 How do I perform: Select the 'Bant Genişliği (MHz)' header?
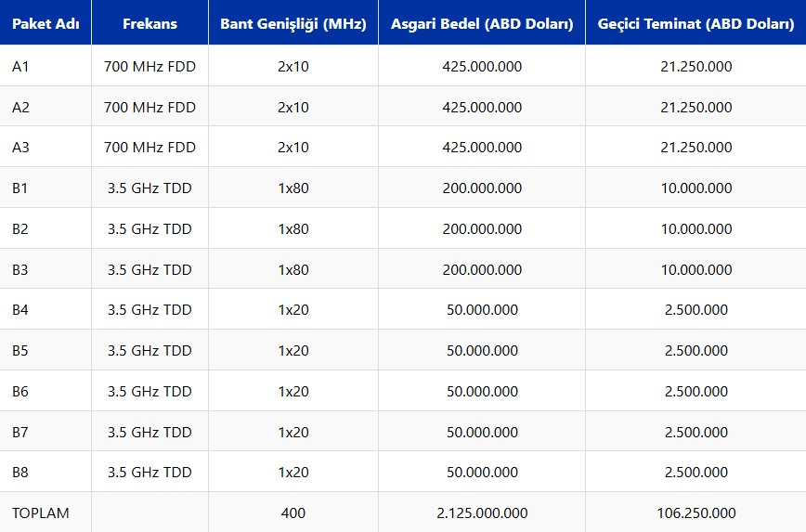pyautogui.click(x=292, y=24)
